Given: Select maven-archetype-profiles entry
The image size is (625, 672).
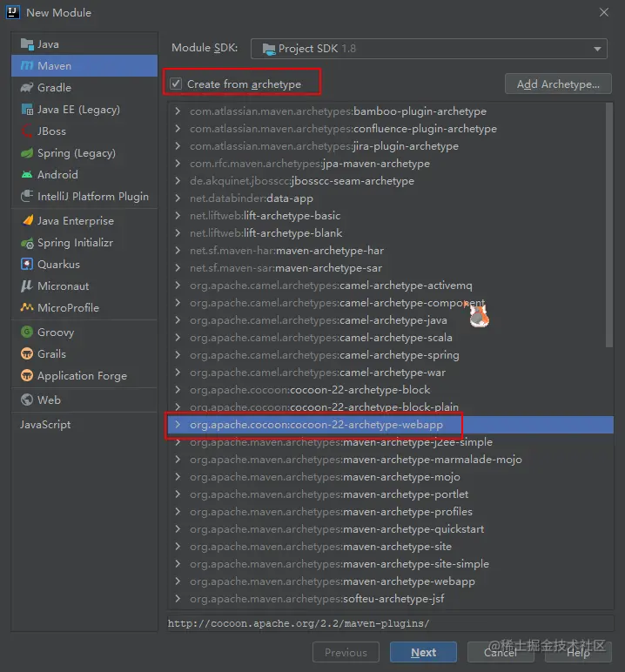Looking at the screenshot, I should pos(391,511).
